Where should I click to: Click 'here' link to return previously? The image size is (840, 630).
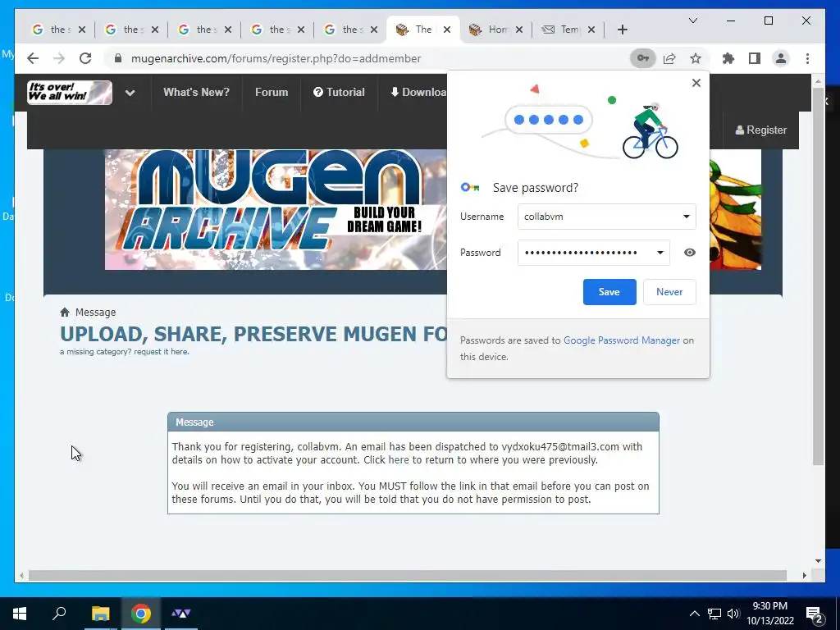(x=399, y=459)
